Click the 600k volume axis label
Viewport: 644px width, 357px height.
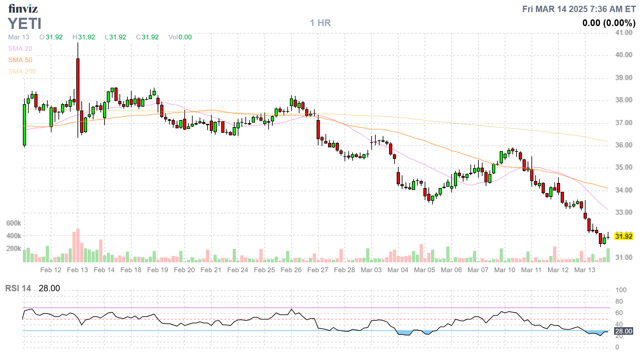coord(14,223)
